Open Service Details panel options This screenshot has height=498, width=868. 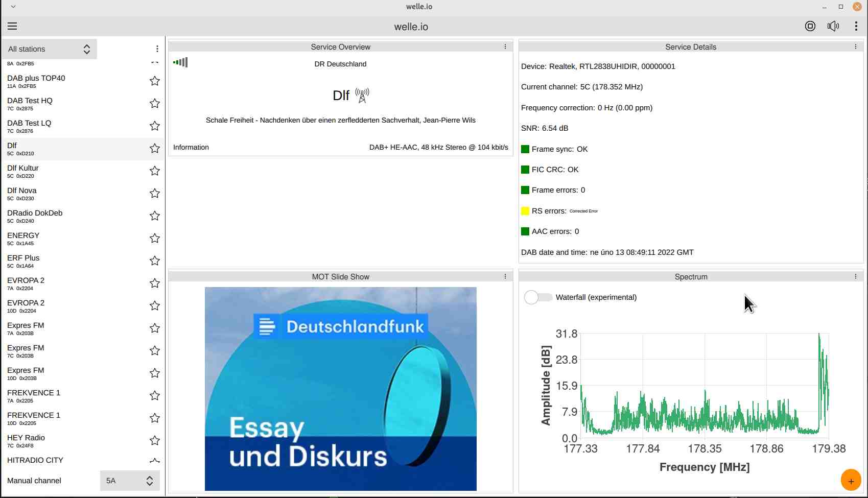click(x=855, y=46)
